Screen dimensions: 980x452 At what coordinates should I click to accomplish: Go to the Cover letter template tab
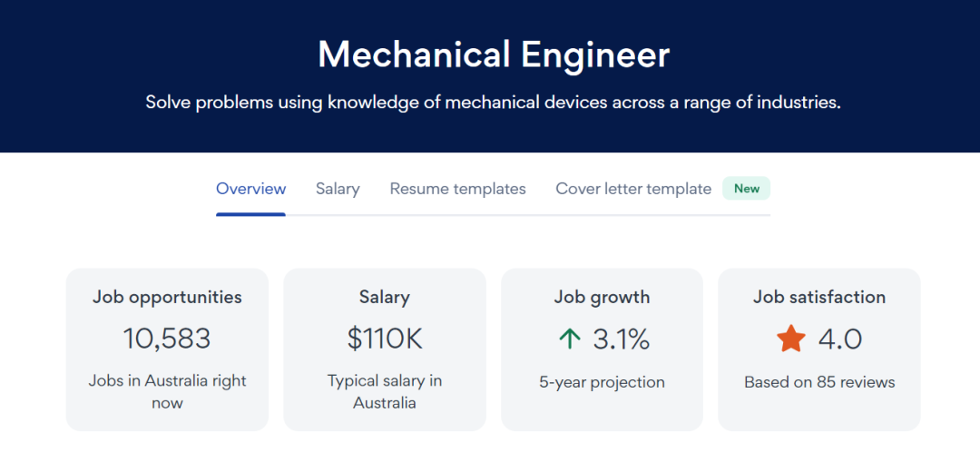(633, 189)
